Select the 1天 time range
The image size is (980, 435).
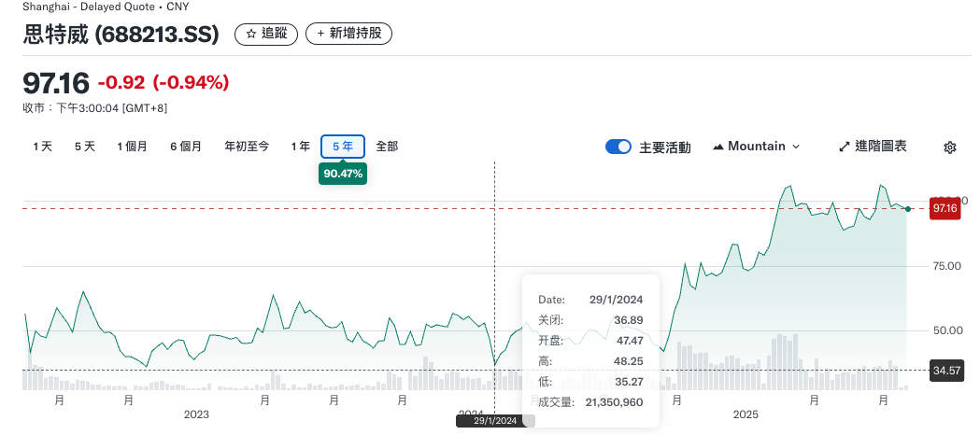click(42, 147)
